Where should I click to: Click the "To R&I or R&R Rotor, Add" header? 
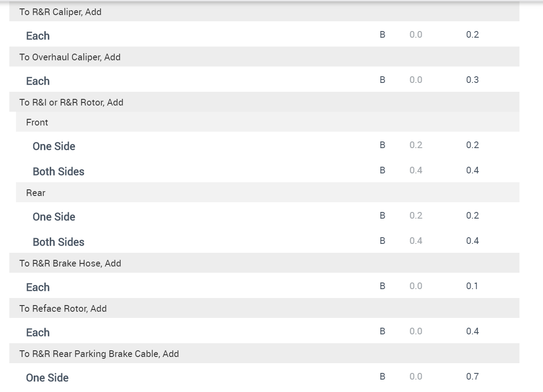pyautogui.click(x=71, y=102)
